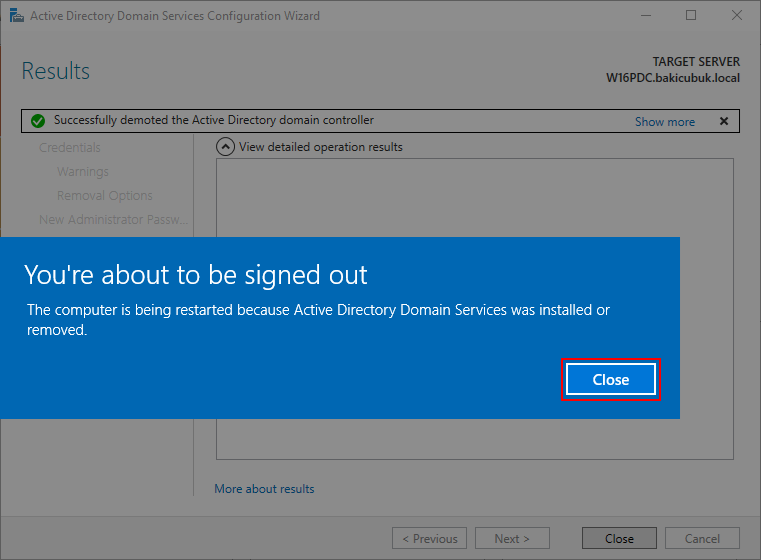Select the Warnings wizard step

83,172
